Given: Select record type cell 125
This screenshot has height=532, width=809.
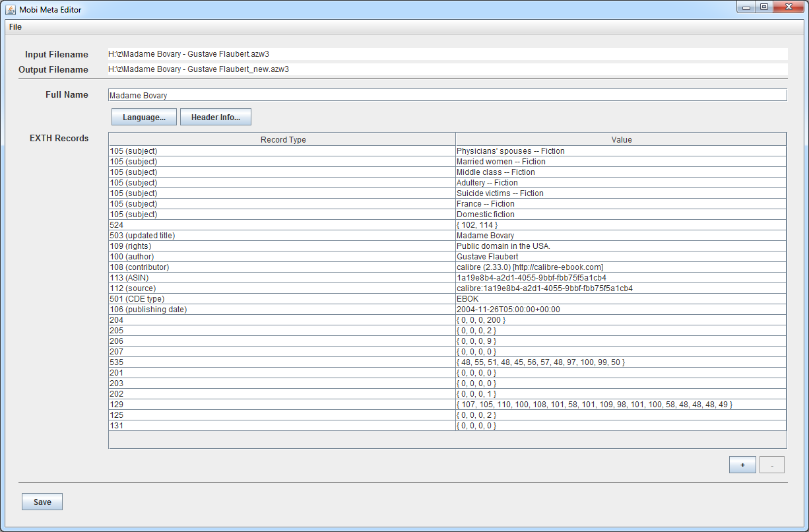Looking at the screenshot, I should (282, 415).
